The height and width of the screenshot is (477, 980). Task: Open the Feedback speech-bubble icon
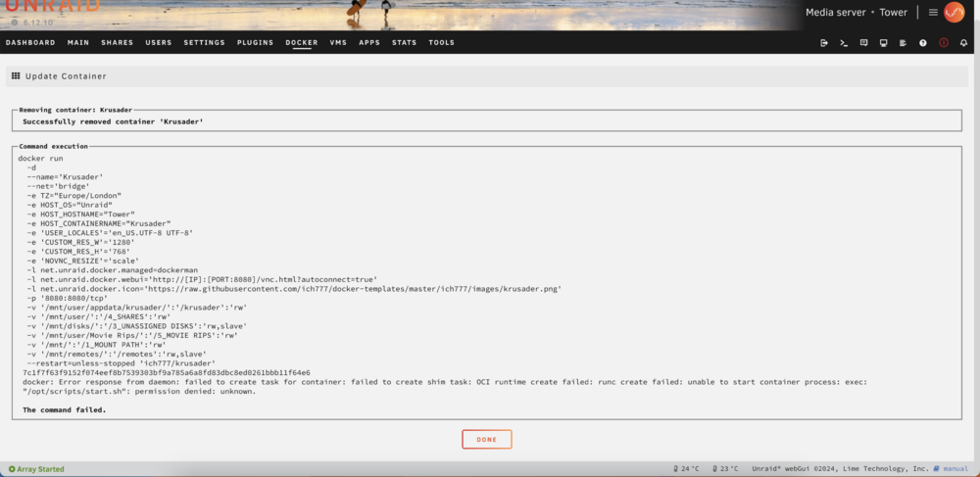point(863,43)
